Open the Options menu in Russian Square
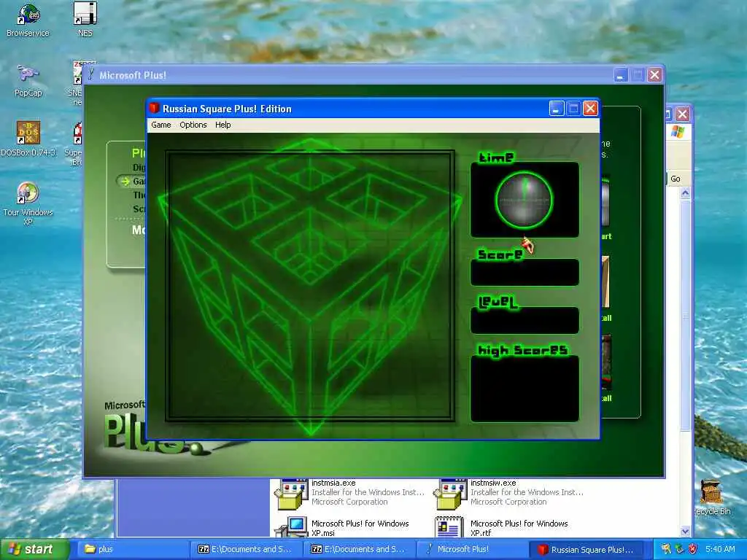 [x=193, y=125]
